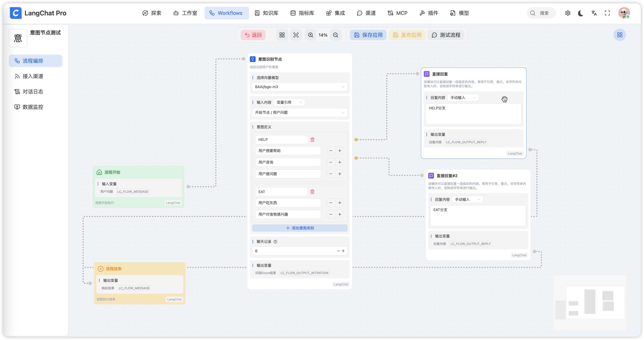The image size is (644, 340).
Task: Click the zoom out magnifier icon
Action: [336, 35]
